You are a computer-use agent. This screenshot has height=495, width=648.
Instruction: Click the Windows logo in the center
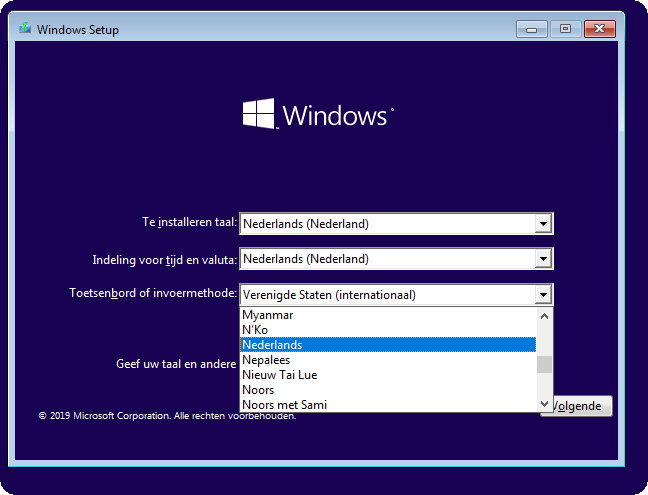259,113
